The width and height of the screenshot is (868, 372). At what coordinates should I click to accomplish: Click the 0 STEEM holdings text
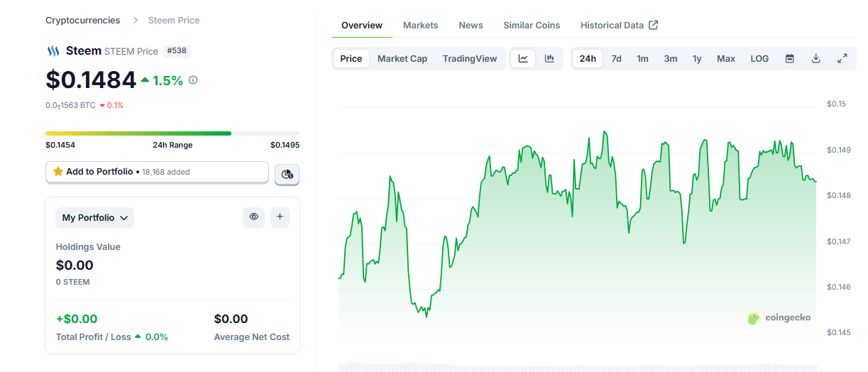point(73,282)
